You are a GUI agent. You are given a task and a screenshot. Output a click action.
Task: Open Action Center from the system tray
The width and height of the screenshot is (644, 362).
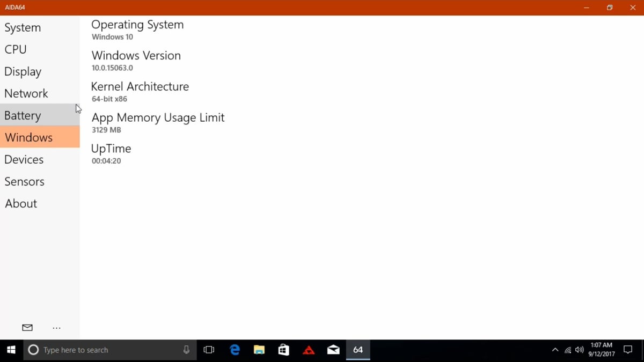[x=628, y=350]
